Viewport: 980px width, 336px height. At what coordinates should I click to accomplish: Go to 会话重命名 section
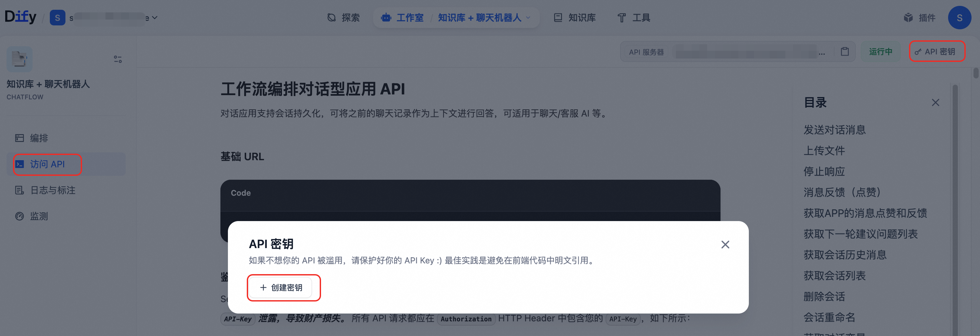tap(829, 317)
